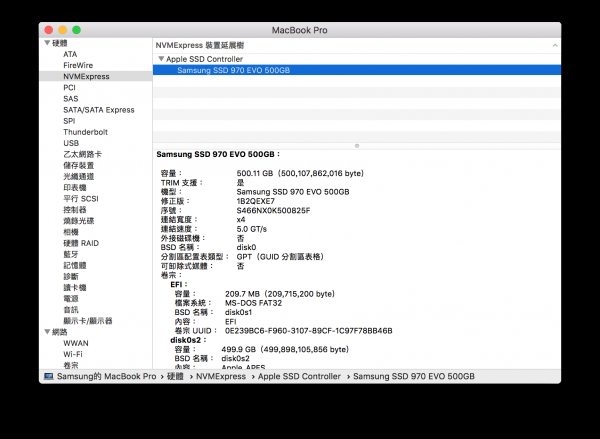
Task: Select 乙太網路卡 in the sidebar
Action: (x=82, y=154)
